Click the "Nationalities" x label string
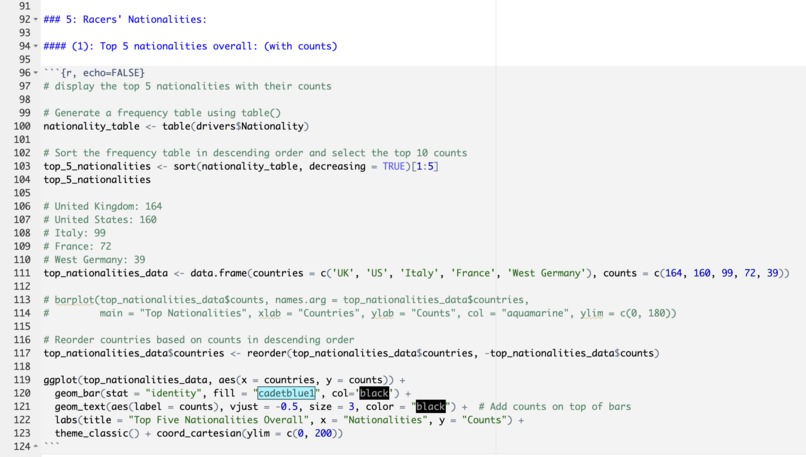The width and height of the screenshot is (806, 457). (386, 421)
